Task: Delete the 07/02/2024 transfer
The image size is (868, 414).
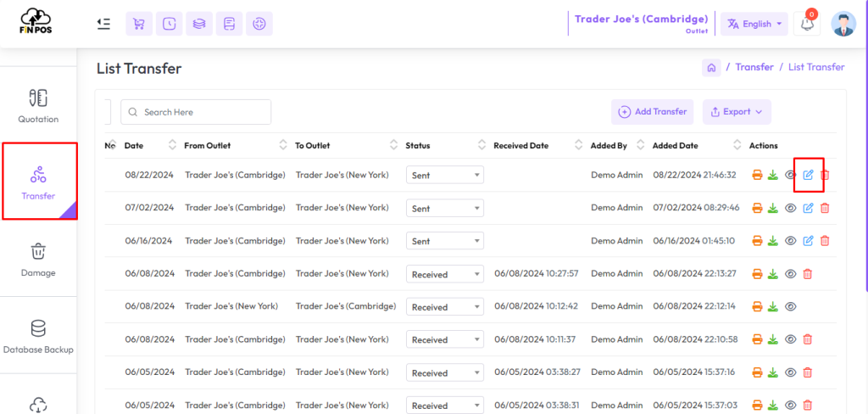Action: 825,208
